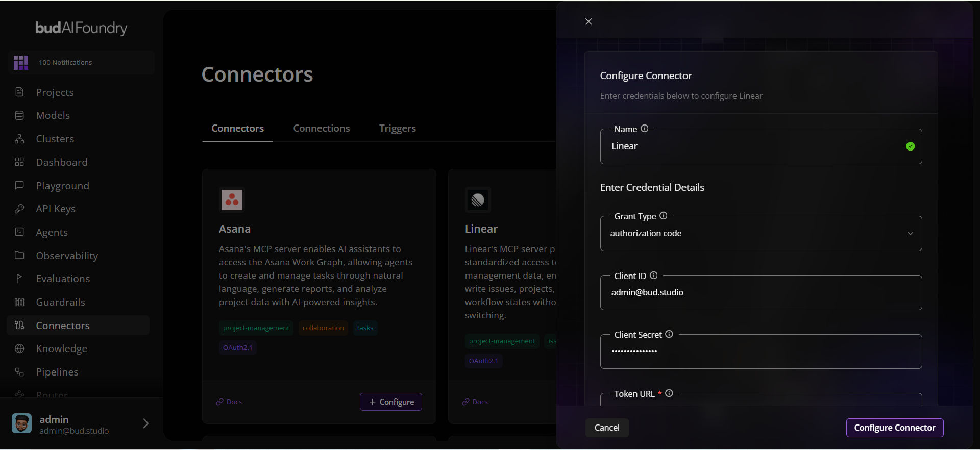Open the Grant Type dropdown
980x450 pixels.
761,234
